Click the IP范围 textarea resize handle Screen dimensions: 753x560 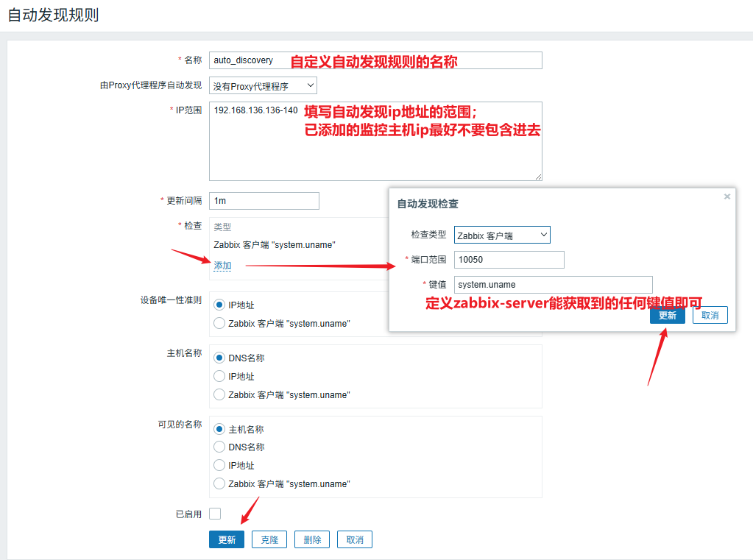tap(538, 177)
